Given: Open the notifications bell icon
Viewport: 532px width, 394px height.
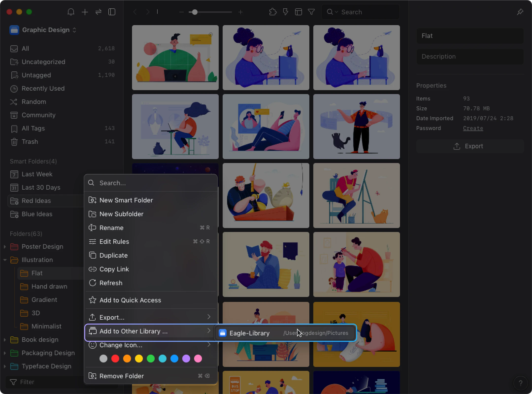Looking at the screenshot, I should tap(71, 12).
